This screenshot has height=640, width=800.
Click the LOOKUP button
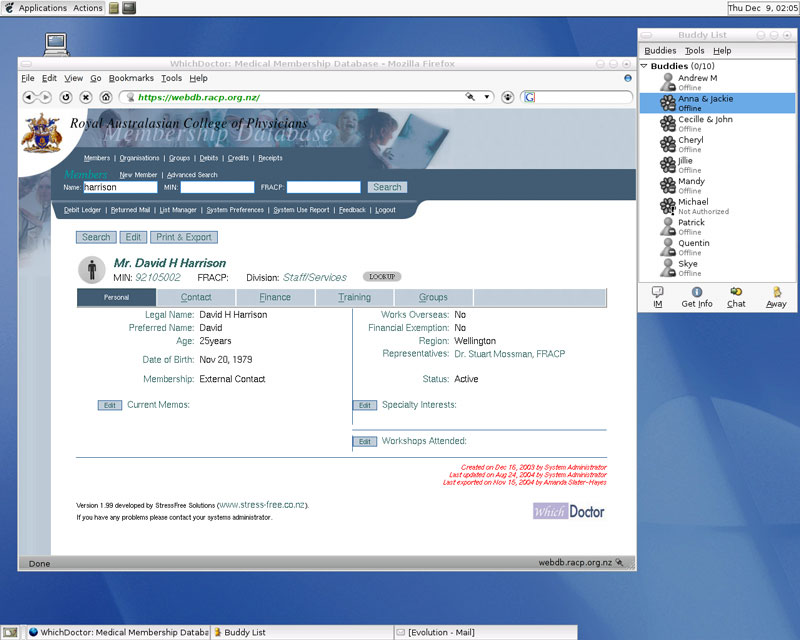pos(382,277)
